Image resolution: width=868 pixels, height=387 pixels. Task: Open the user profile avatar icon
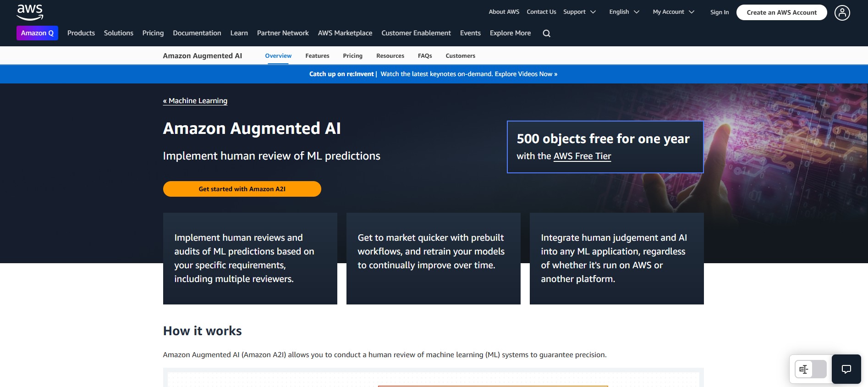coord(842,12)
